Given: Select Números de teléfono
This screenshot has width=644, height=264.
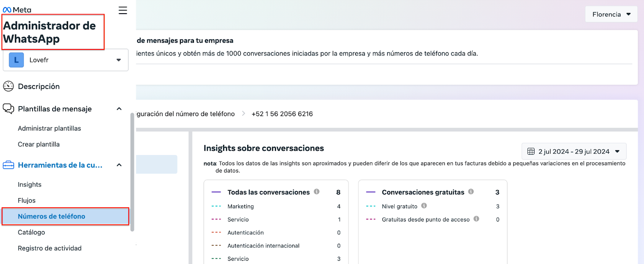Looking at the screenshot, I should tap(65, 216).
